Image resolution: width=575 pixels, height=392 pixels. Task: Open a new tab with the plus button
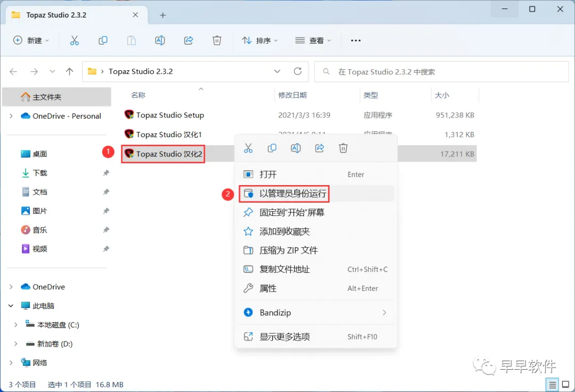[x=163, y=15]
